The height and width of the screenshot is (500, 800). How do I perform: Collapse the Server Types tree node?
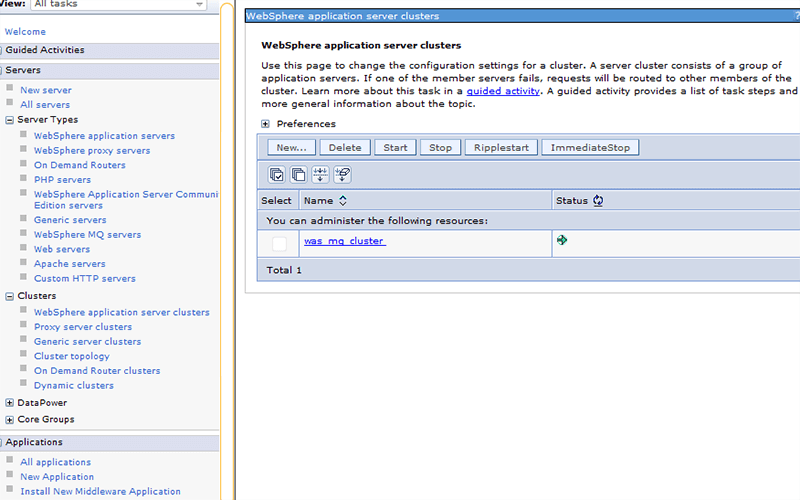(x=9, y=120)
